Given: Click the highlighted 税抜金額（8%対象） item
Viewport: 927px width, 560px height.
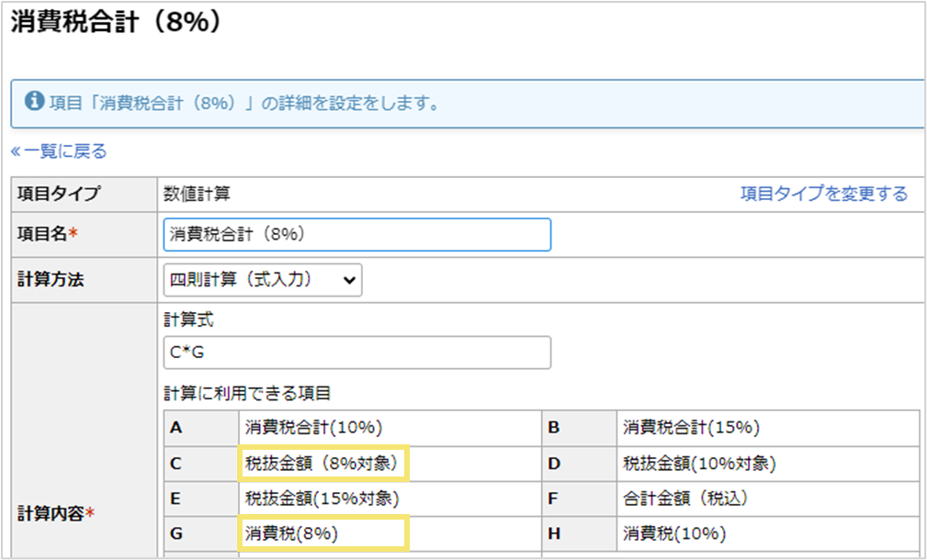Looking at the screenshot, I should 322,464.
